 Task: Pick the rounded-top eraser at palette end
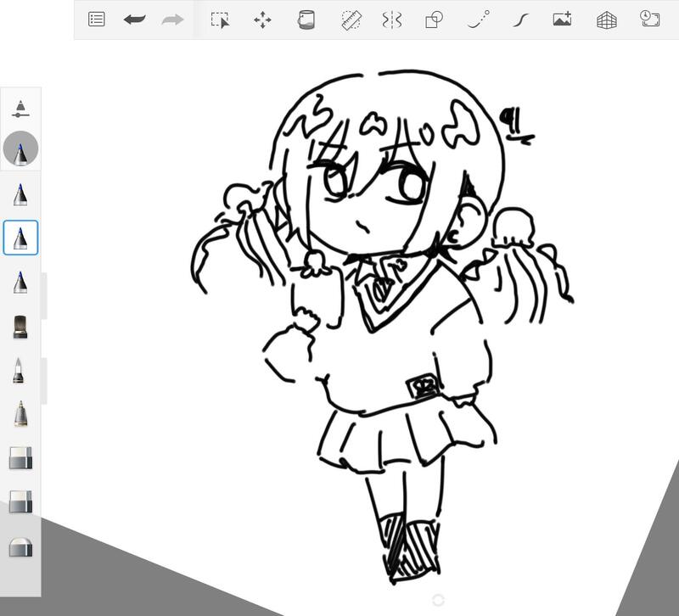(20, 547)
